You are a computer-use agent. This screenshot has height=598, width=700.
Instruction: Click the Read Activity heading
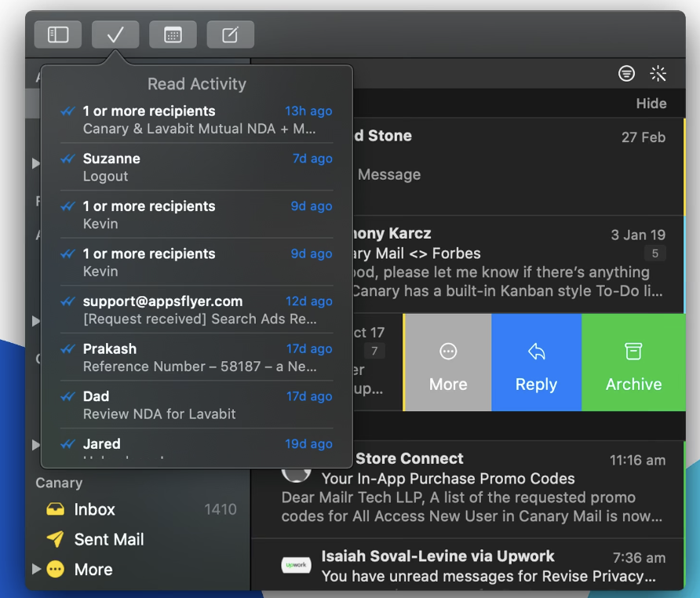click(197, 84)
